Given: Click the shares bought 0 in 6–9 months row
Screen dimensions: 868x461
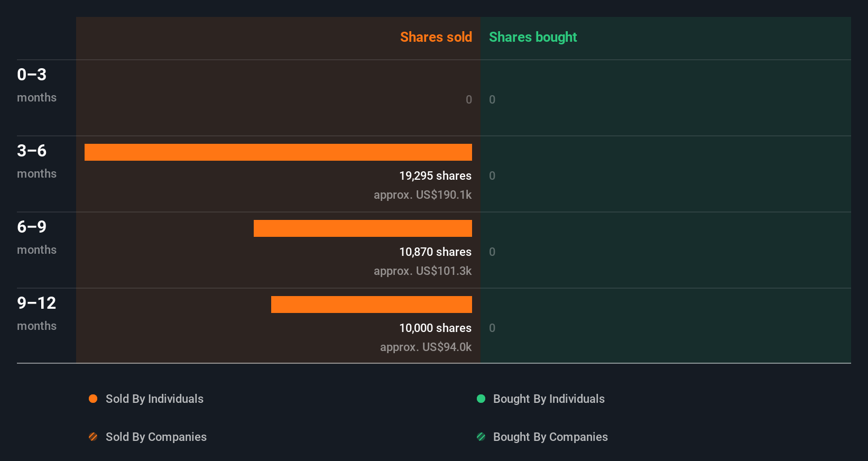Looking at the screenshot, I should [492, 252].
